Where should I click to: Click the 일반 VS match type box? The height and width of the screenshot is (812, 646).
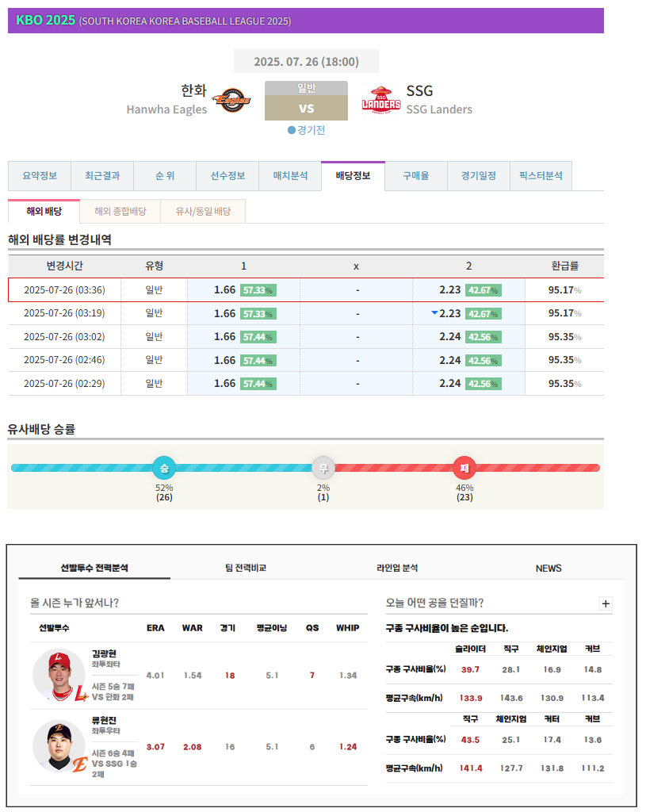pos(307,101)
